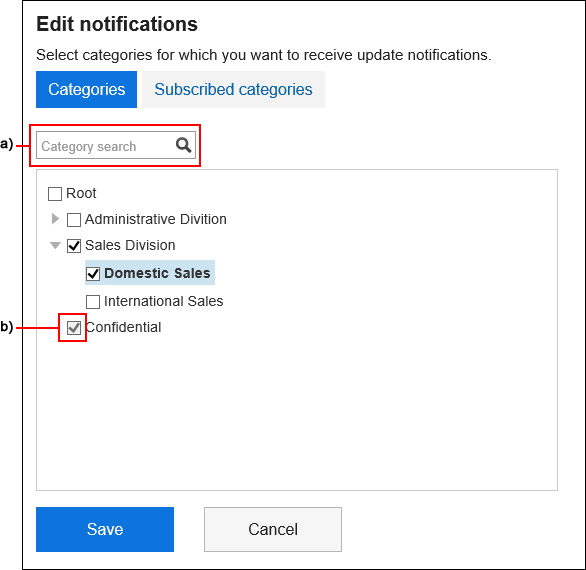Check the Administrative Divition checkbox
This screenshot has height=570, width=586.
tap(74, 220)
